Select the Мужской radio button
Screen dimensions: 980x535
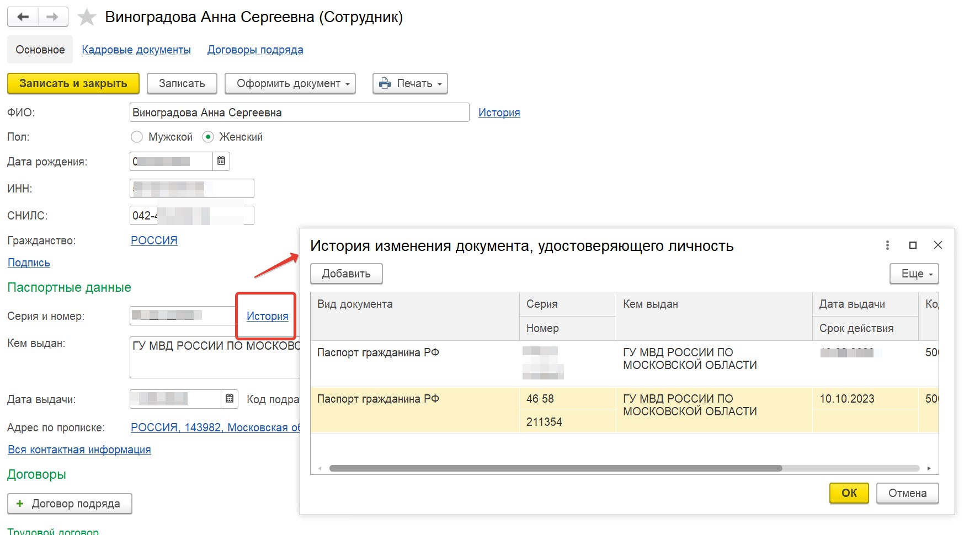click(137, 137)
